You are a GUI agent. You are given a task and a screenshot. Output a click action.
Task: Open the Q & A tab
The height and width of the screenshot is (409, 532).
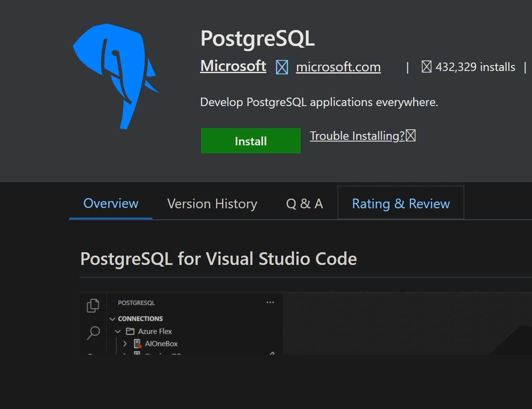point(304,204)
